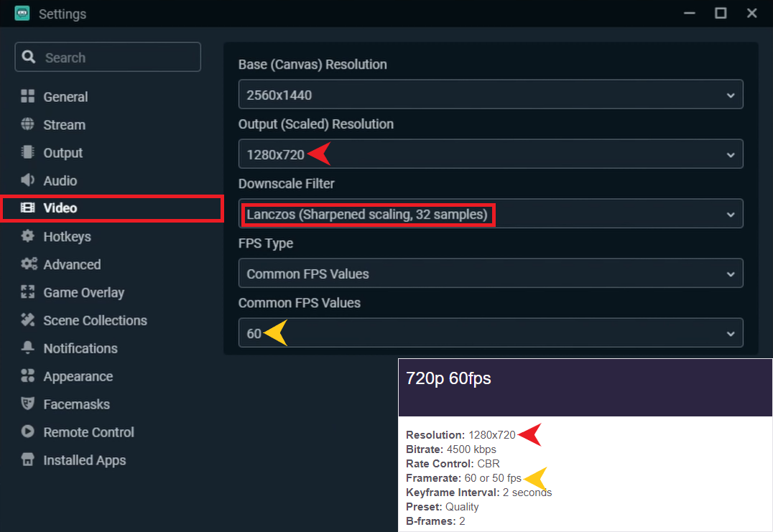Click 'Keyframe Interval: 2 seconds' text
773x532 pixels.
click(x=478, y=492)
